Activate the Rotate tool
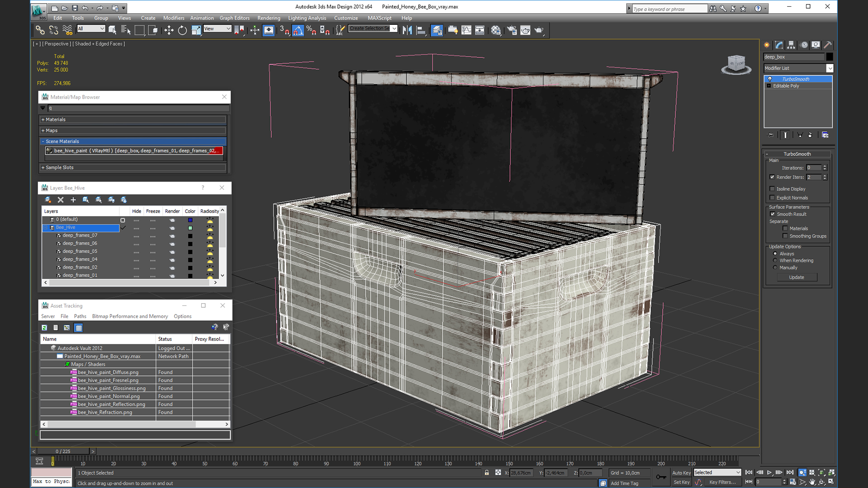This screenshot has height=488, width=868. [x=182, y=30]
